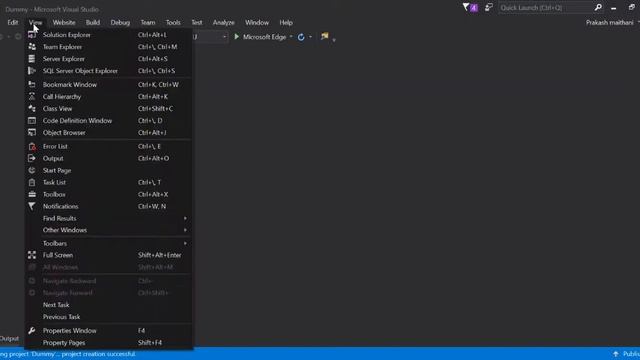Click the Error List icon
The width and height of the screenshot is (640, 360).
(32, 147)
